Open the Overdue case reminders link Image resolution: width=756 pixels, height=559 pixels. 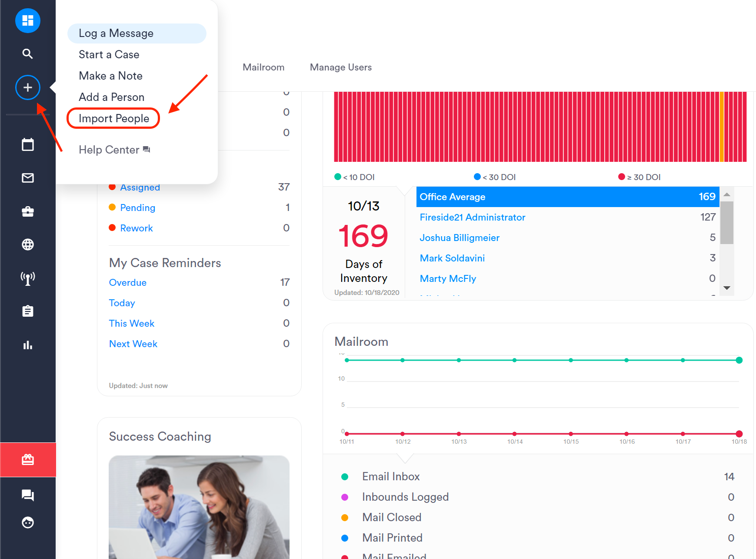click(127, 282)
